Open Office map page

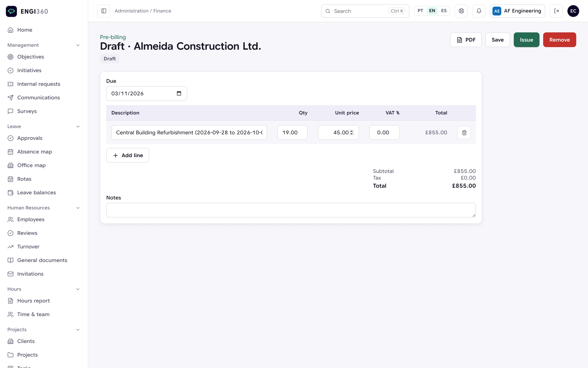click(x=44, y=165)
